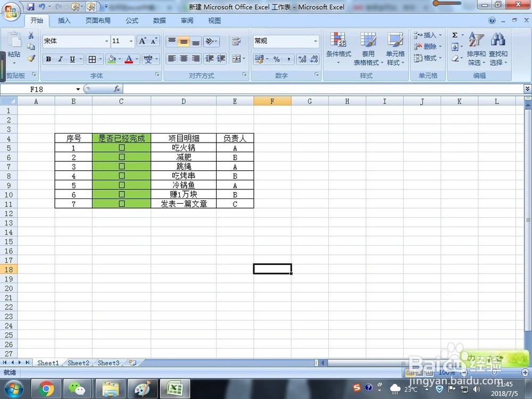Switch to the 公式 ribbon tab
Image resolution: width=532 pixels, height=399 pixels.
click(132, 21)
